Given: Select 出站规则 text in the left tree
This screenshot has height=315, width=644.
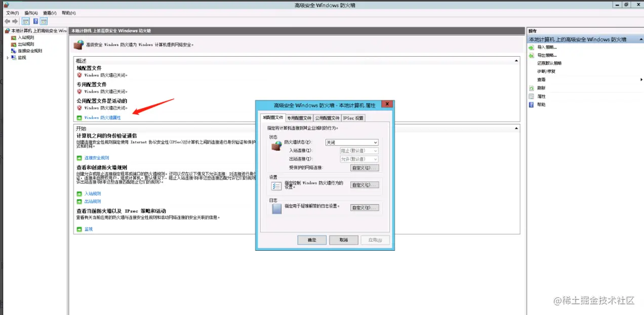Looking at the screenshot, I should pos(26,44).
